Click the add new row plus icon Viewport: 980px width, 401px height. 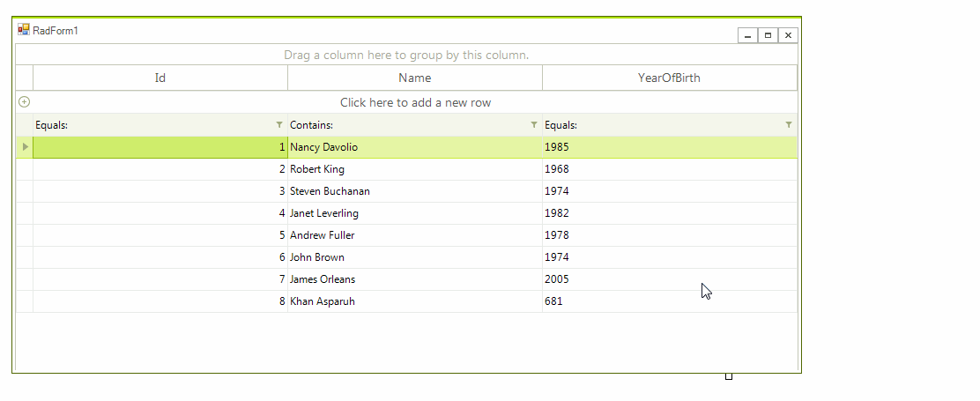pyautogui.click(x=24, y=102)
